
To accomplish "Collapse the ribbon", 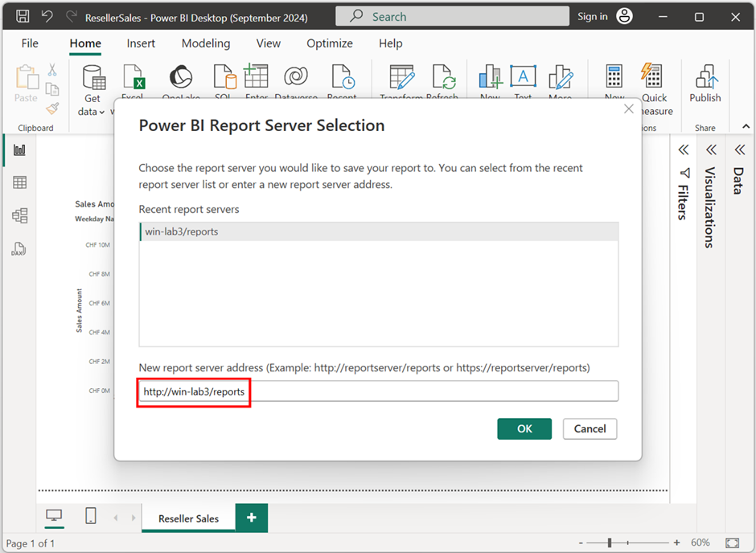I will (x=746, y=127).
